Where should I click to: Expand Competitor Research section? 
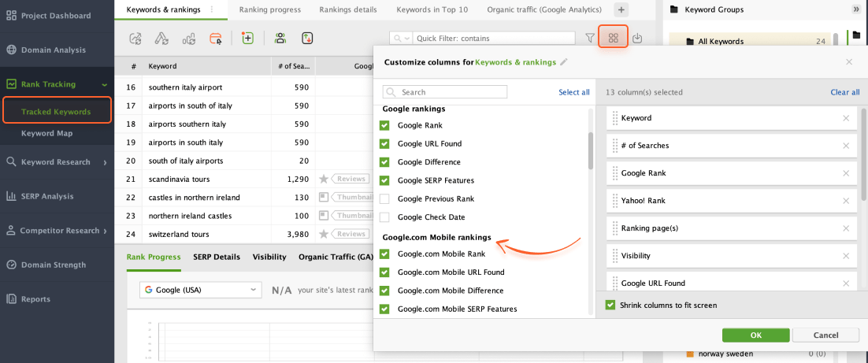[105, 231]
